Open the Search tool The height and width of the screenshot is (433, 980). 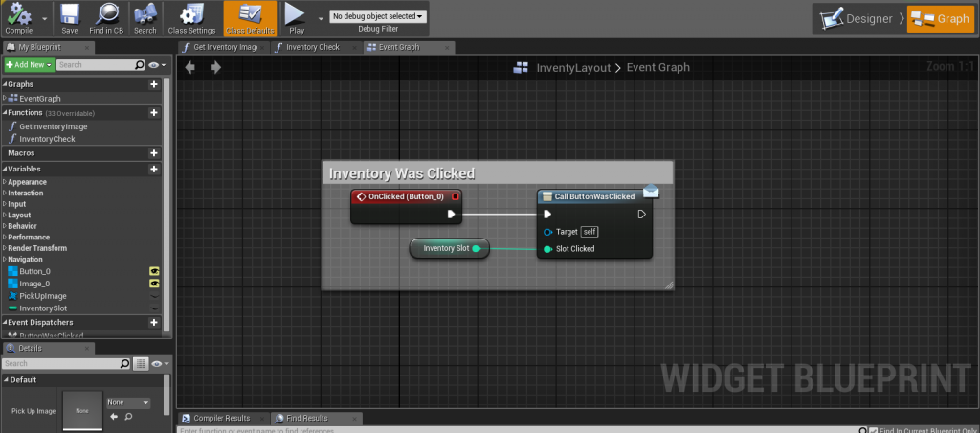[145, 18]
